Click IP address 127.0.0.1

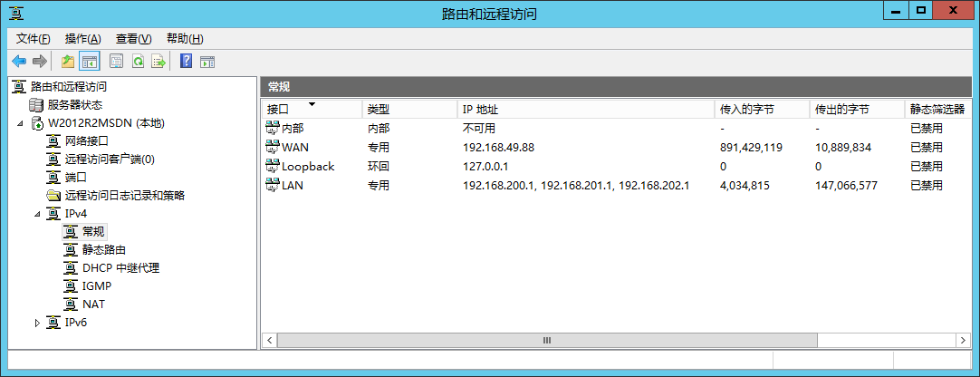point(487,167)
